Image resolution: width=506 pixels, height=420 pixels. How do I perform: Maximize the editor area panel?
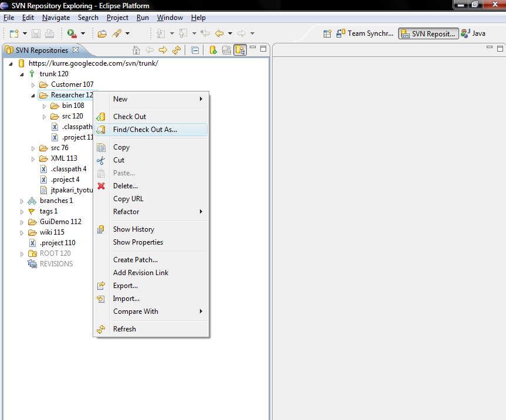[x=500, y=49]
